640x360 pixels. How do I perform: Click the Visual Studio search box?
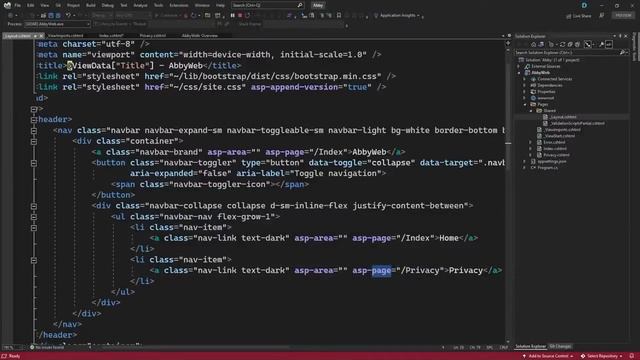coord(267,5)
